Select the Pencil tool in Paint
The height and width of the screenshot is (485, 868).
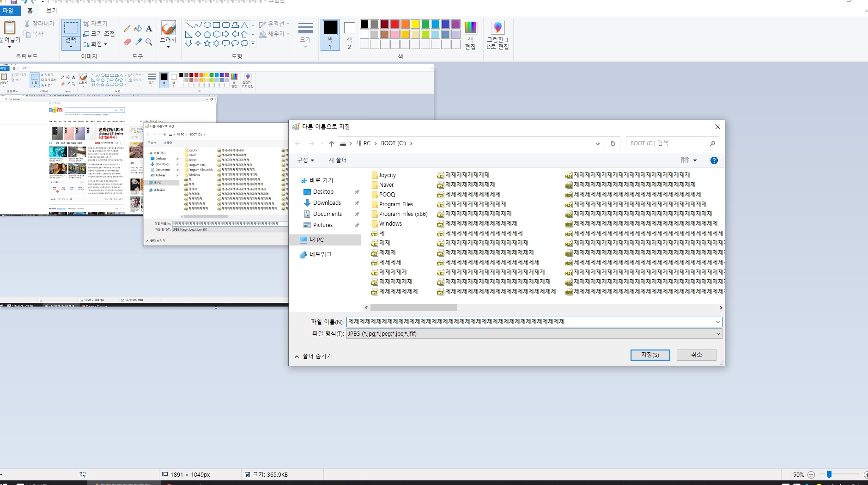pos(127,29)
